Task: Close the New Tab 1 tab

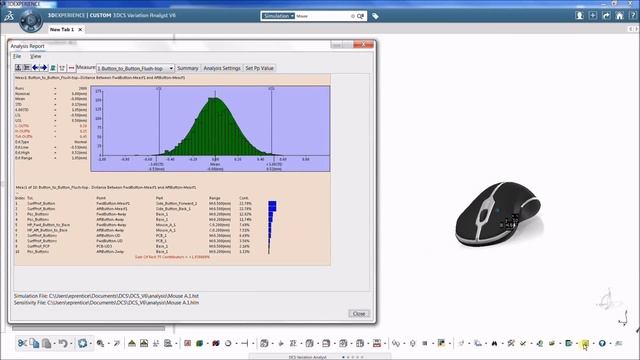Action: (80, 29)
